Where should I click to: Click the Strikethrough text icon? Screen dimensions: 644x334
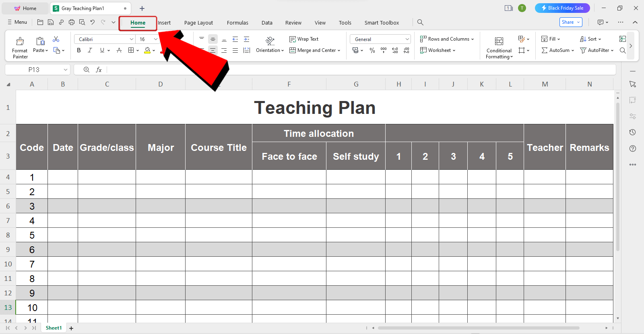point(119,50)
